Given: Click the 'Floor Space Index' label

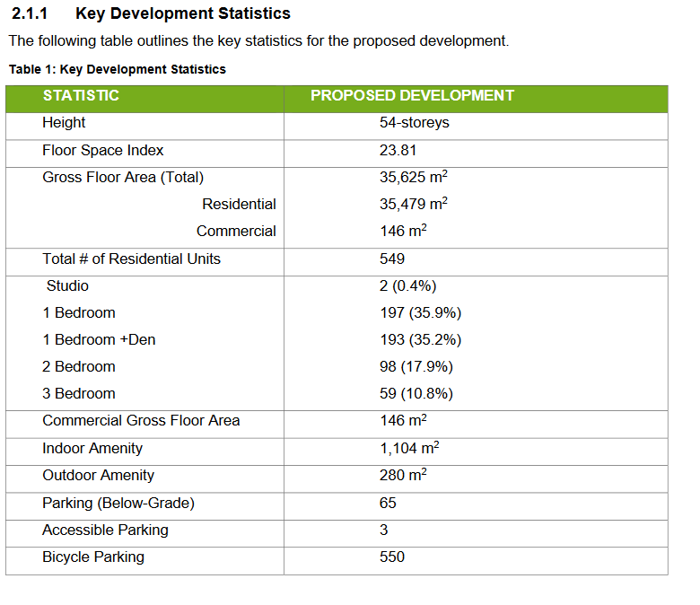Looking at the screenshot, I should point(102,150).
